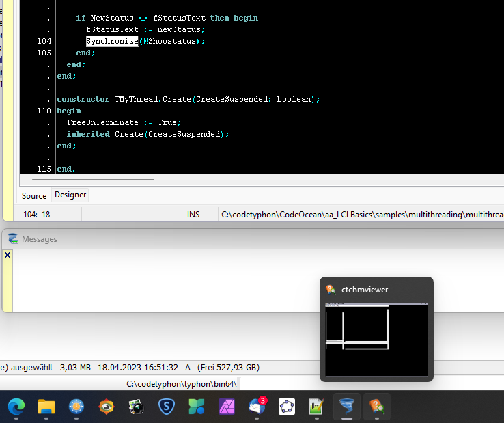Switch to the Designer tab
This screenshot has width=504, height=423.
tap(70, 195)
